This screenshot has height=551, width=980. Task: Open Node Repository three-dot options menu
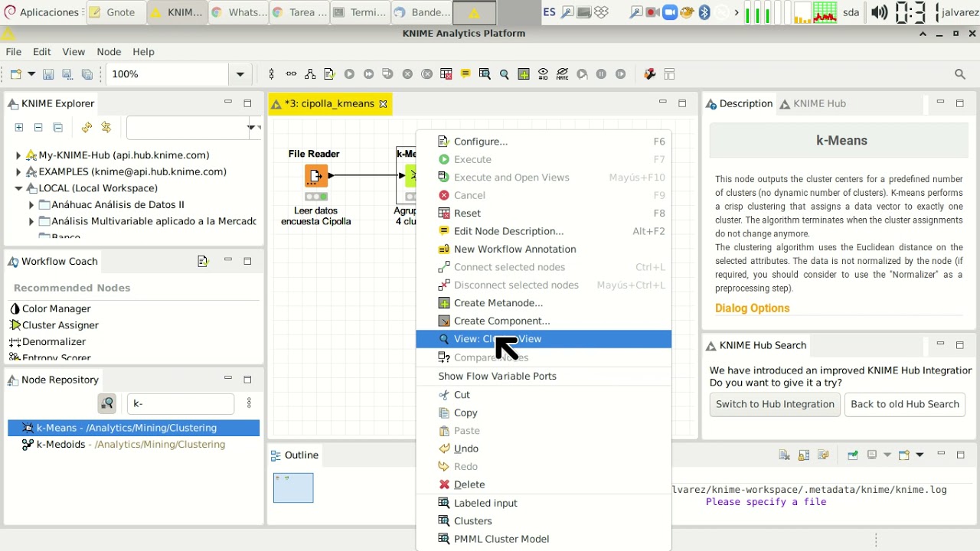(x=249, y=403)
